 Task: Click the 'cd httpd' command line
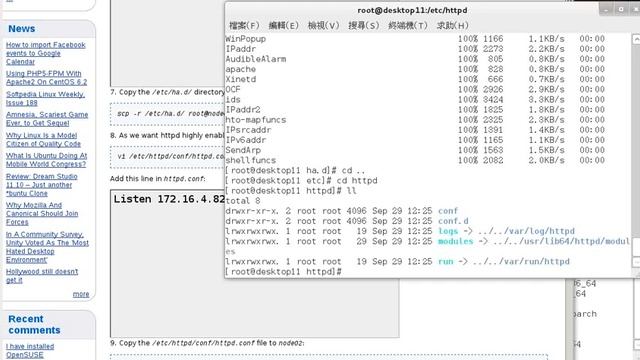pyautogui.click(x=302, y=180)
